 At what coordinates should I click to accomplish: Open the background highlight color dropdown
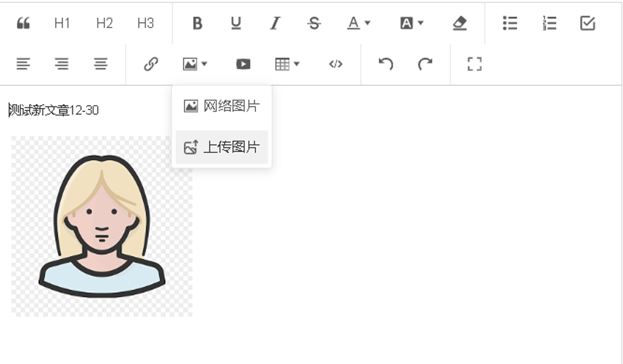(412, 23)
